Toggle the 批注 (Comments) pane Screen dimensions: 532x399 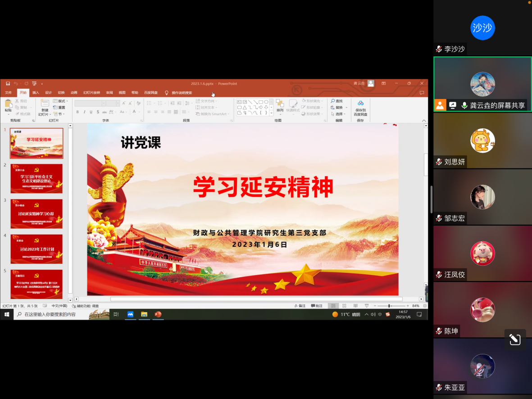317,306
